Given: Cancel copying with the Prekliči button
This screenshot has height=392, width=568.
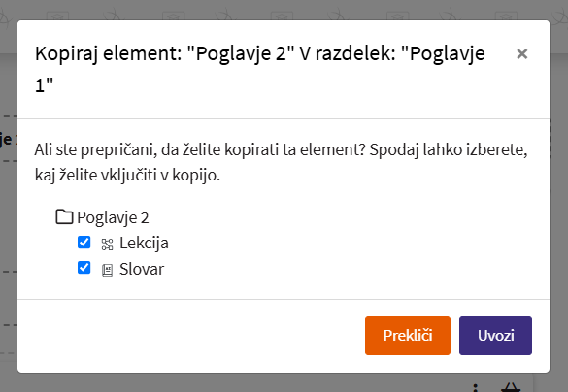Looking at the screenshot, I should 408,336.
